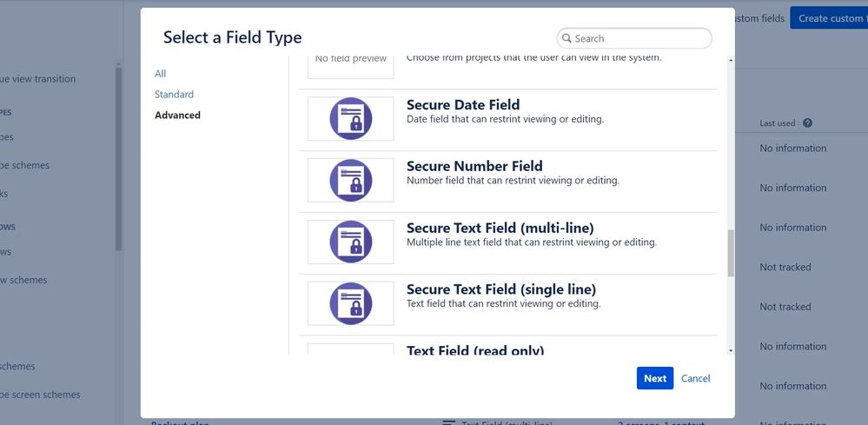The width and height of the screenshot is (868, 425).
Task: Click the scroll up arrow of field list
Action: pyautogui.click(x=731, y=60)
